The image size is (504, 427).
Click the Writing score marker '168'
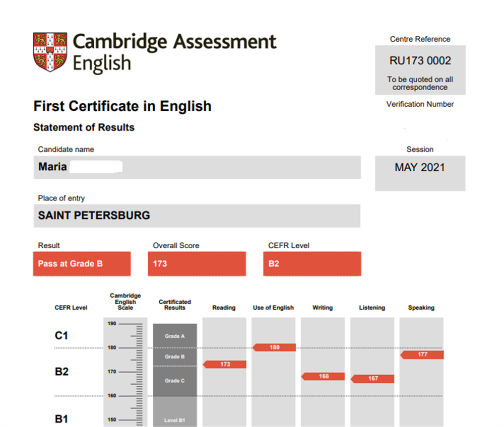click(x=323, y=376)
